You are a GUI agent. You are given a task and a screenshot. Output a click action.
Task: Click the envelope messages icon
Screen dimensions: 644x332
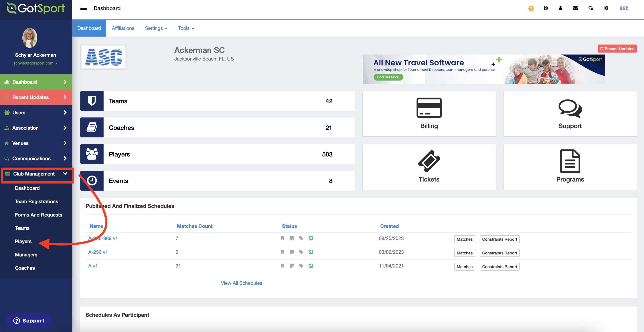tap(575, 8)
